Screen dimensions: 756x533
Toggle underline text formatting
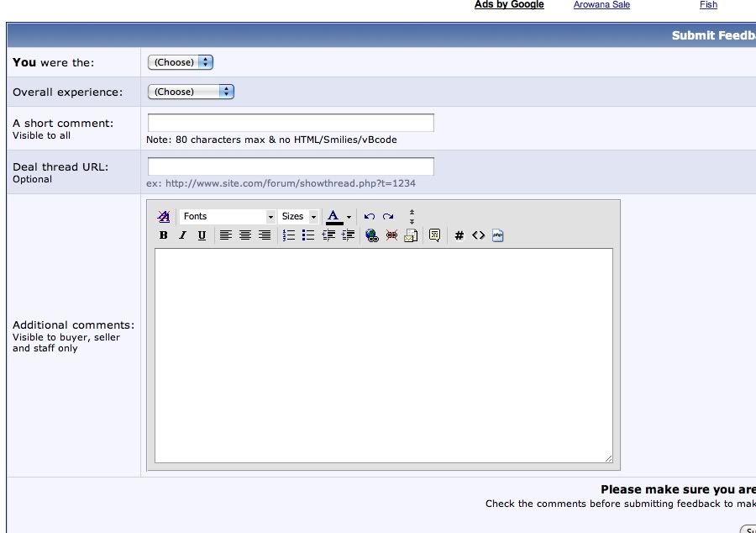click(202, 236)
